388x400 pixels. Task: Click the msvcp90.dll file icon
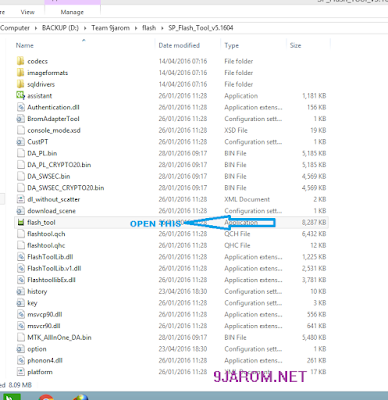tap(20, 314)
